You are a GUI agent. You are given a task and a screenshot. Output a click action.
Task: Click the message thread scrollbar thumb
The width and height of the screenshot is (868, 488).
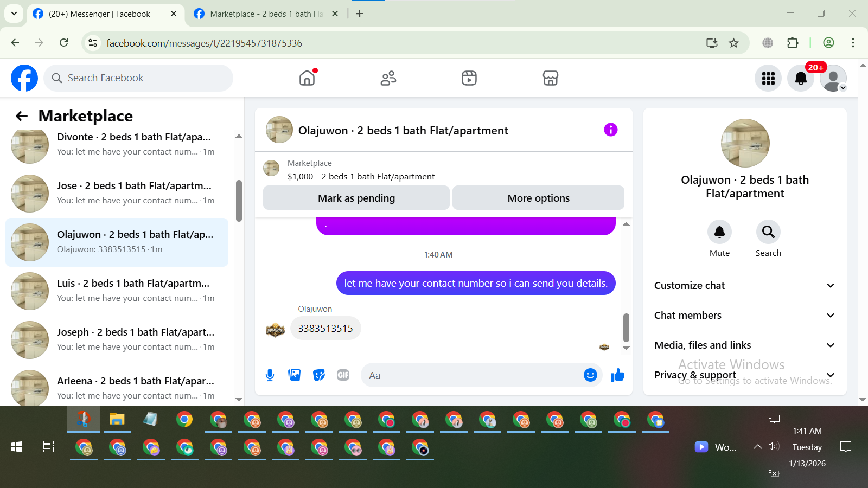click(x=626, y=328)
